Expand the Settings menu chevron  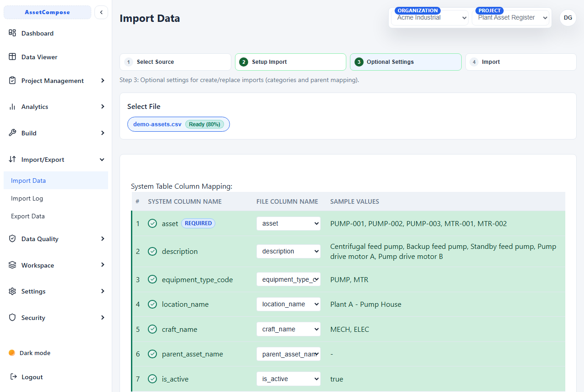pos(102,291)
